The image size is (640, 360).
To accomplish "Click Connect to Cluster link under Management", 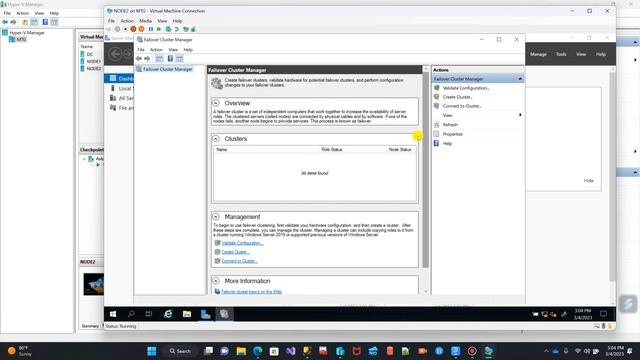I will click(x=240, y=261).
